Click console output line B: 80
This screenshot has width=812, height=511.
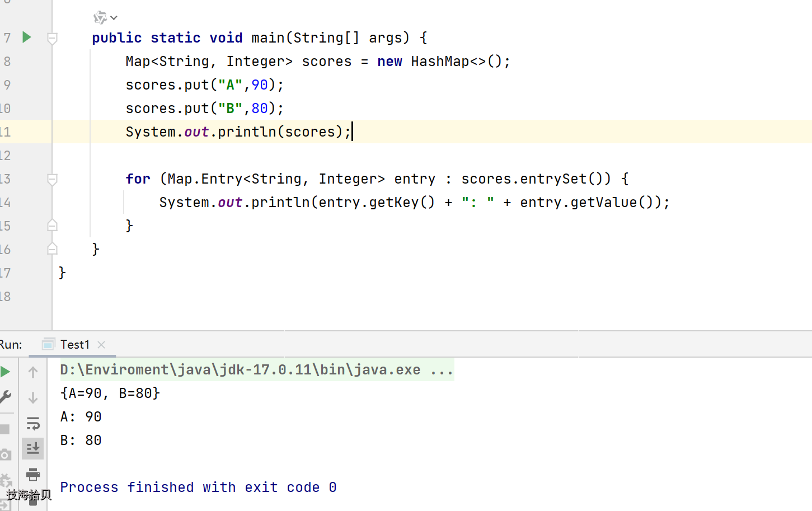[81, 440]
